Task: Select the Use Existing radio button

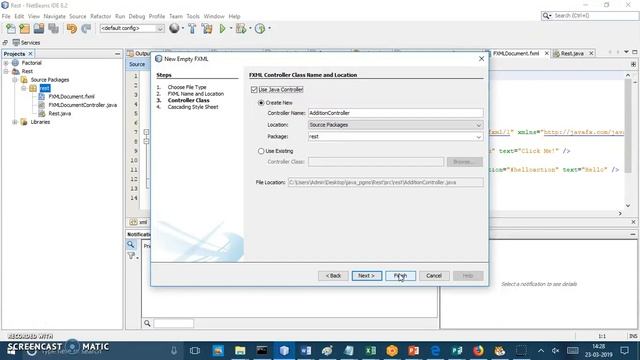Action: (x=261, y=151)
